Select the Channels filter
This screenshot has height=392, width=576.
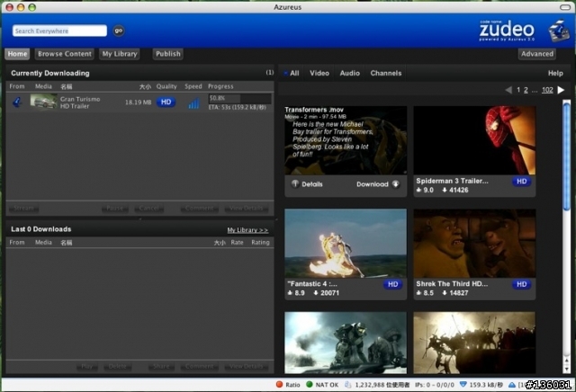click(386, 73)
